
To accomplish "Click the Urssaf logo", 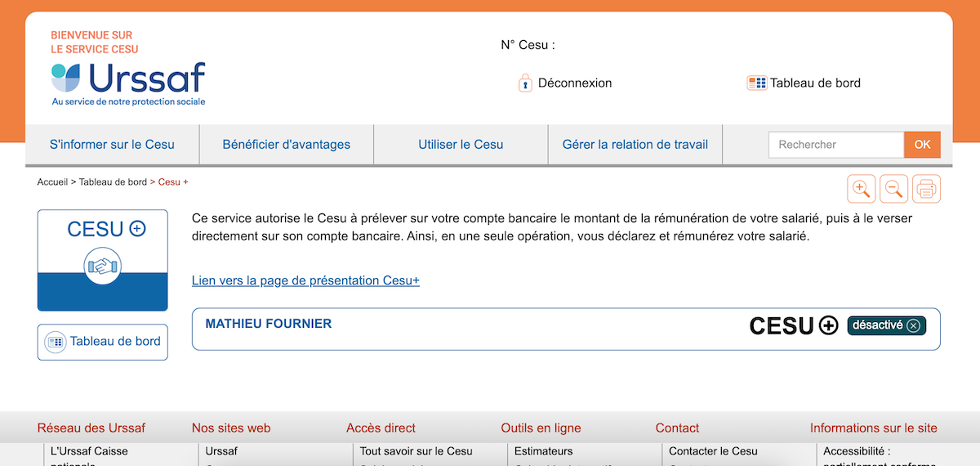I will [128, 83].
